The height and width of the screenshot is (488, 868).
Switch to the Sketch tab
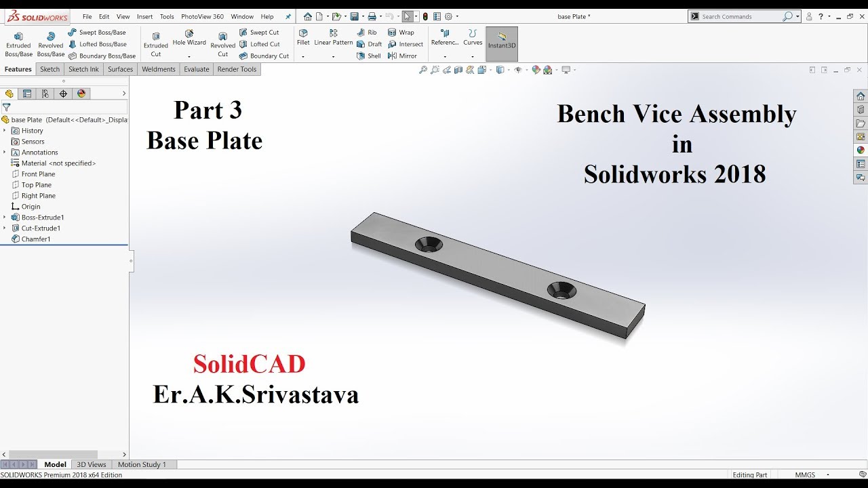[x=50, y=69]
